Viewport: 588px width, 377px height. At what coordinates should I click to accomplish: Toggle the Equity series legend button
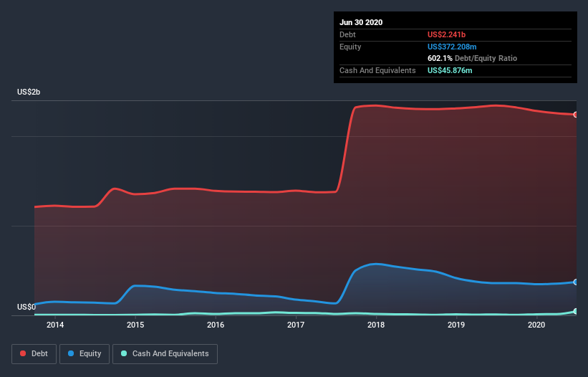click(x=85, y=354)
